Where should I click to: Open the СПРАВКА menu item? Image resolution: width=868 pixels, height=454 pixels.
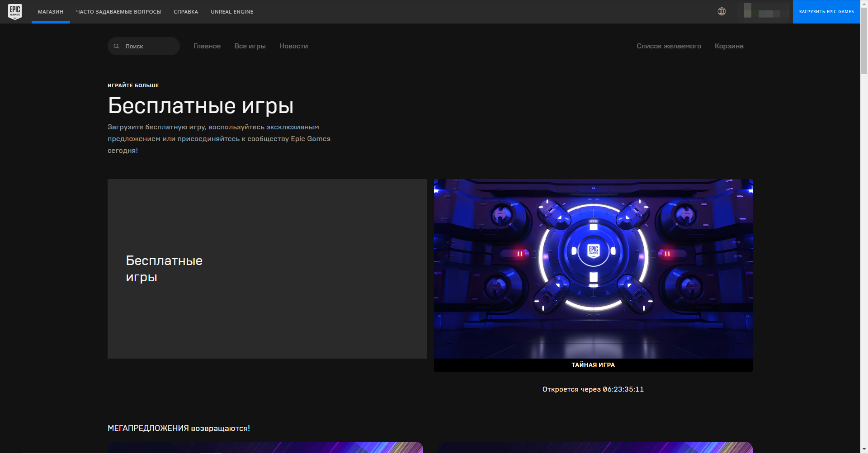pyautogui.click(x=186, y=12)
